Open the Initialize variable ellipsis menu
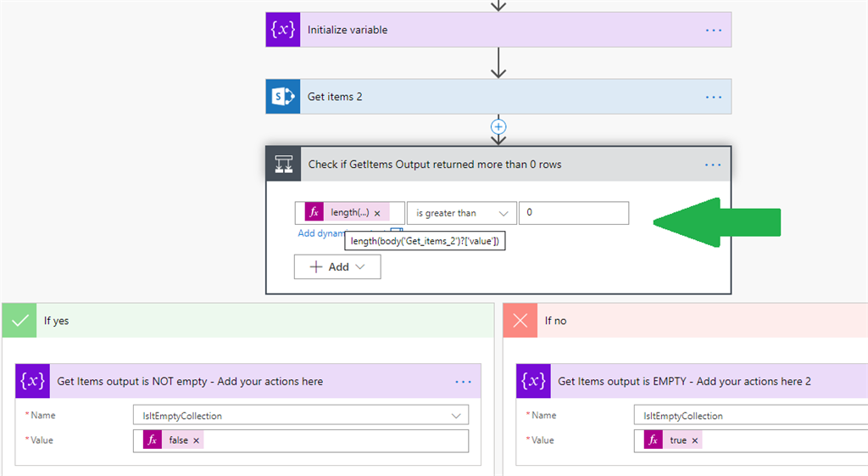The width and height of the screenshot is (868, 476). pyautogui.click(x=713, y=30)
